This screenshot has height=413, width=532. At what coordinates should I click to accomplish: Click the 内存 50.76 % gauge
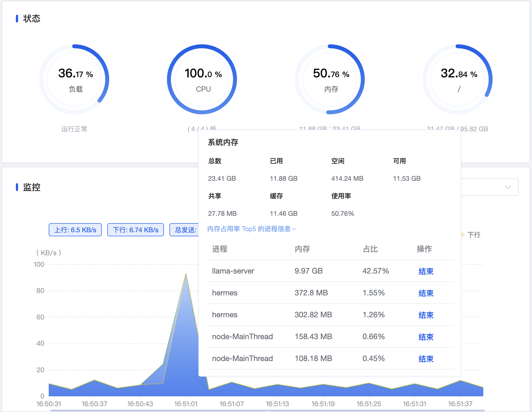coord(330,79)
